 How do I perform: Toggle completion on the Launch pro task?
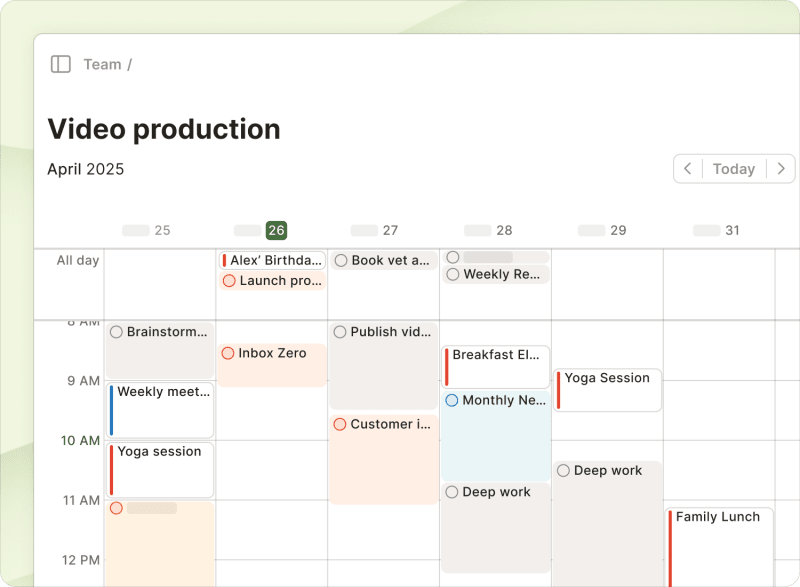pos(228,281)
